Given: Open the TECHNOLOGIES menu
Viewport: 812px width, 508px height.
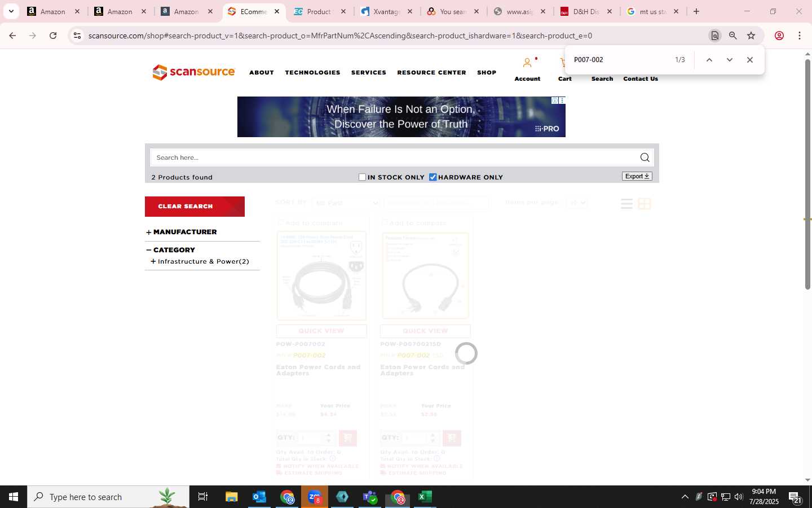Looking at the screenshot, I should [x=312, y=72].
